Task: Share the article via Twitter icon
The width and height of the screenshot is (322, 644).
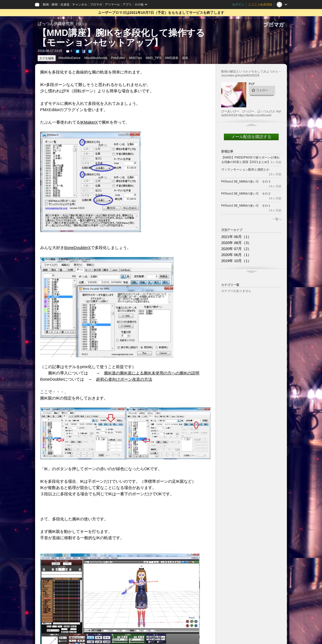Action: (x=77, y=51)
